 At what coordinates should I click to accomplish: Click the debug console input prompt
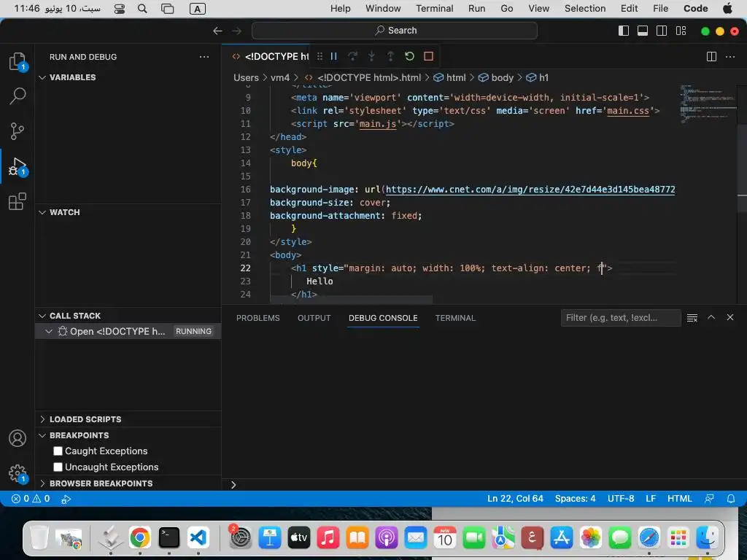pos(486,485)
